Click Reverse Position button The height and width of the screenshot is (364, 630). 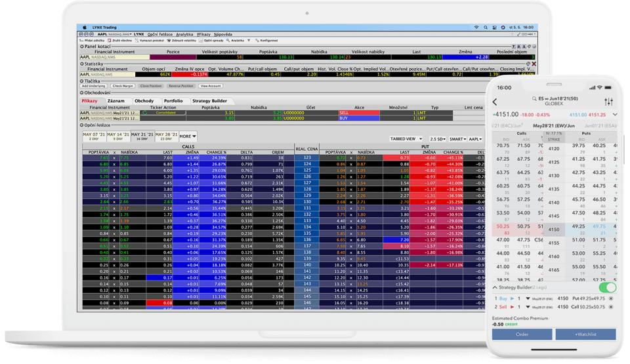point(181,86)
